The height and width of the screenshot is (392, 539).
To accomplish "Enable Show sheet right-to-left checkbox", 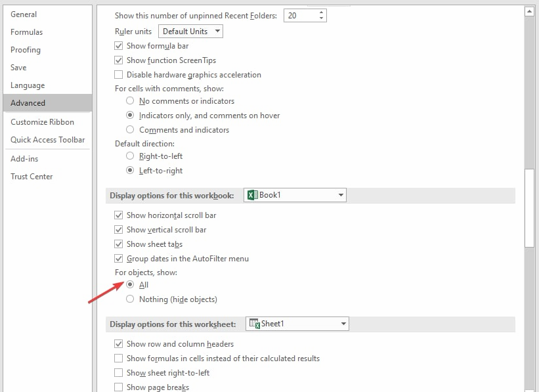I will (x=119, y=373).
